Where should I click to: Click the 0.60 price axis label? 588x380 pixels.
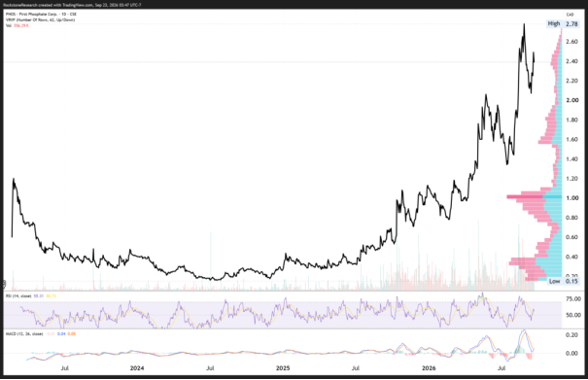point(571,237)
